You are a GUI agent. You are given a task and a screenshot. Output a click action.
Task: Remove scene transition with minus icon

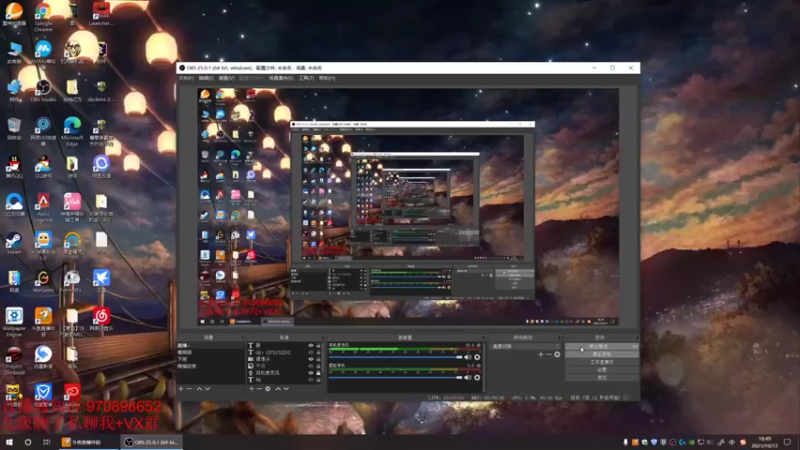click(548, 355)
